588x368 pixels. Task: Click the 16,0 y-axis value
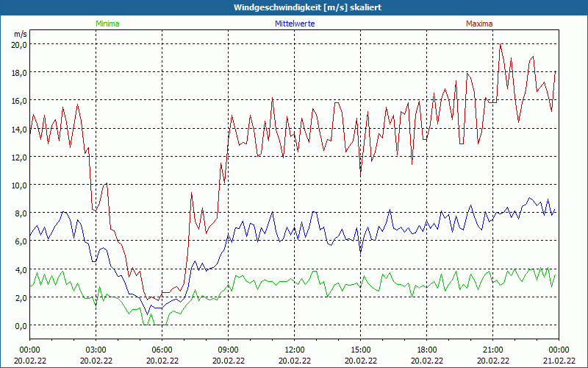21,101
